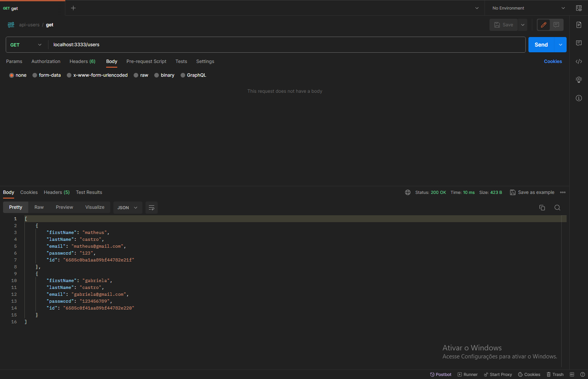Select the none body type
Screen dimensions: 588x379
coord(18,75)
